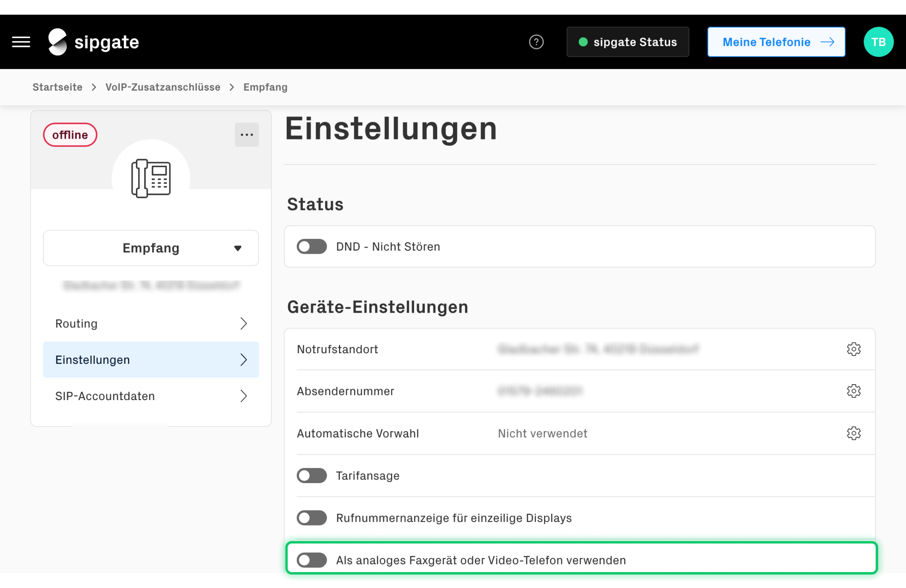This screenshot has width=906, height=588.
Task: Edit Notrufstandort via its gear icon
Action: pos(853,349)
